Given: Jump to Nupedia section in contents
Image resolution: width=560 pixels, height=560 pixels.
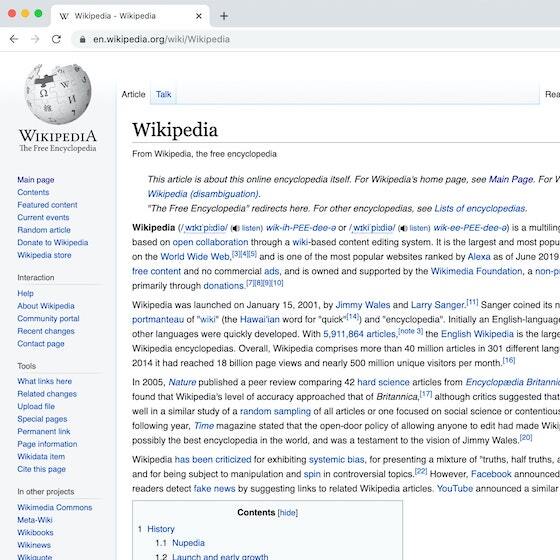Looking at the screenshot, I should (x=188, y=543).
